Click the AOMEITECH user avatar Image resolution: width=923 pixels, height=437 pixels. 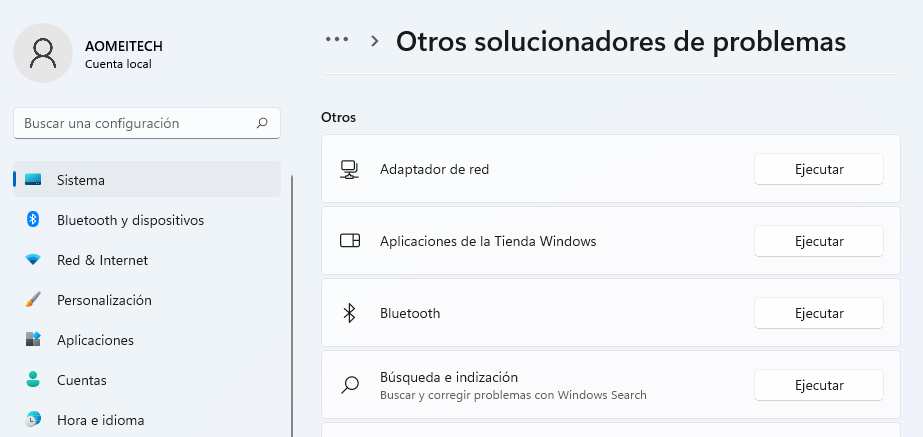click(x=43, y=53)
